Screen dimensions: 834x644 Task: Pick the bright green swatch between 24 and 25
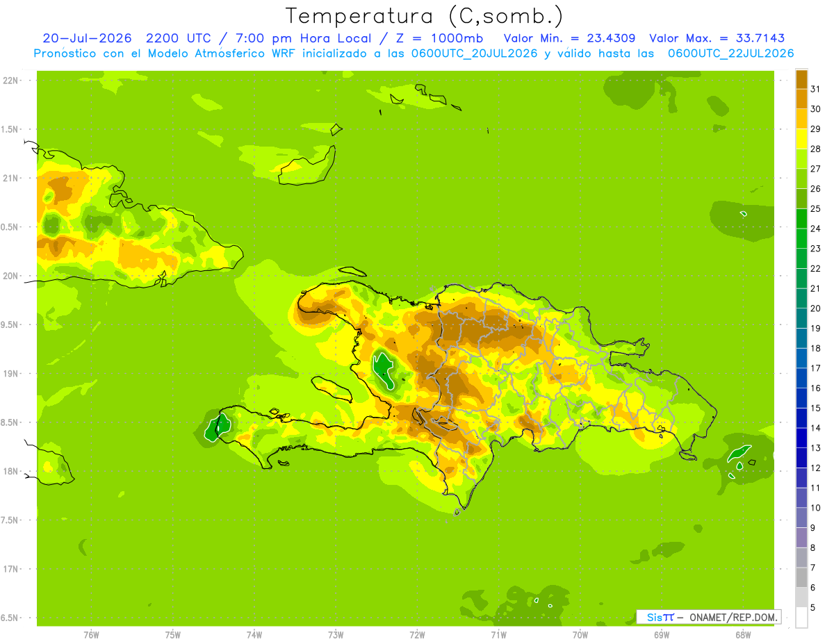tap(801, 218)
